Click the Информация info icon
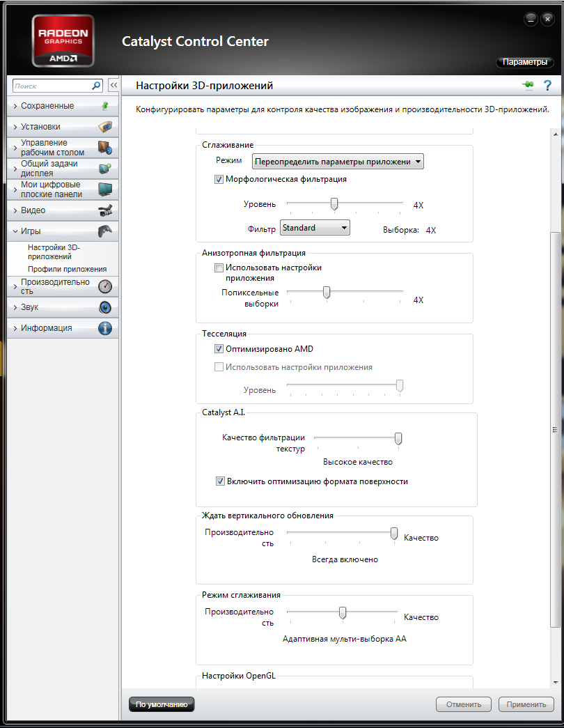 click(x=105, y=328)
